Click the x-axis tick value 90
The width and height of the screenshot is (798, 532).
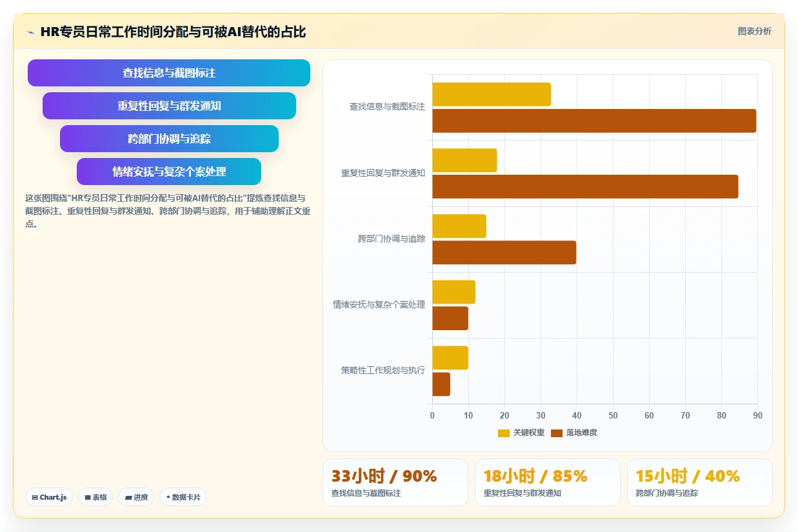[x=757, y=415]
